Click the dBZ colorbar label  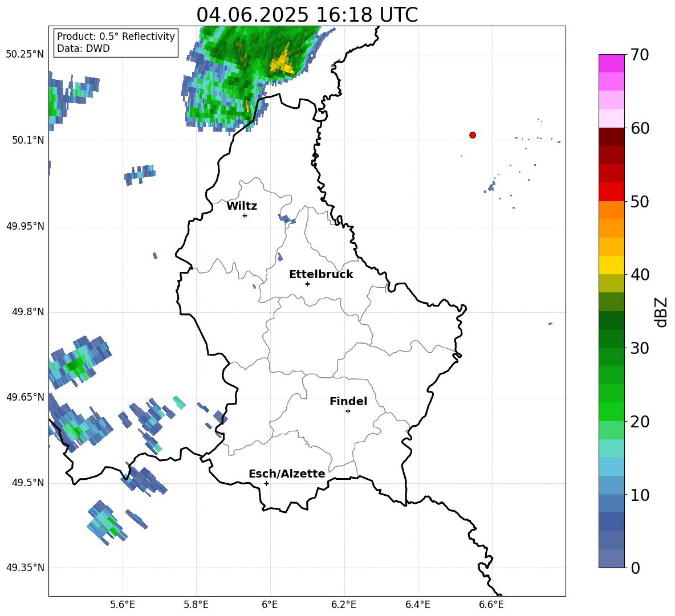660,312
